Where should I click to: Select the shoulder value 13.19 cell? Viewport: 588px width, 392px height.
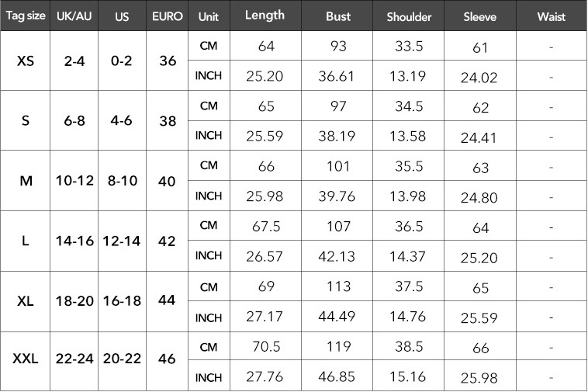(x=409, y=75)
